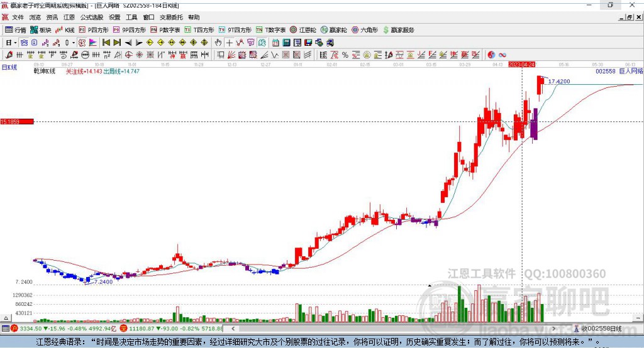Open the 交易委托 menu
This screenshot has height=348, width=644.
click(171, 17)
